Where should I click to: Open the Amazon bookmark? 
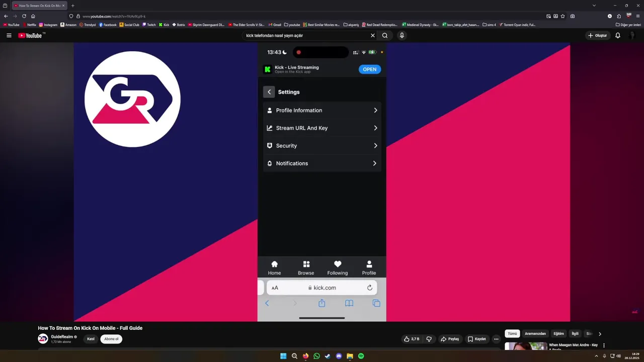68,25
